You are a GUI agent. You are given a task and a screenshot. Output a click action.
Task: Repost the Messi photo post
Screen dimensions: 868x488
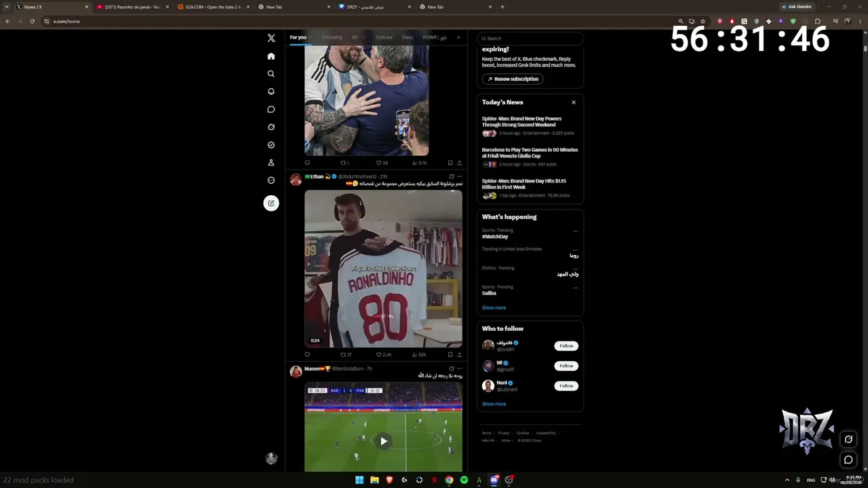(344, 163)
